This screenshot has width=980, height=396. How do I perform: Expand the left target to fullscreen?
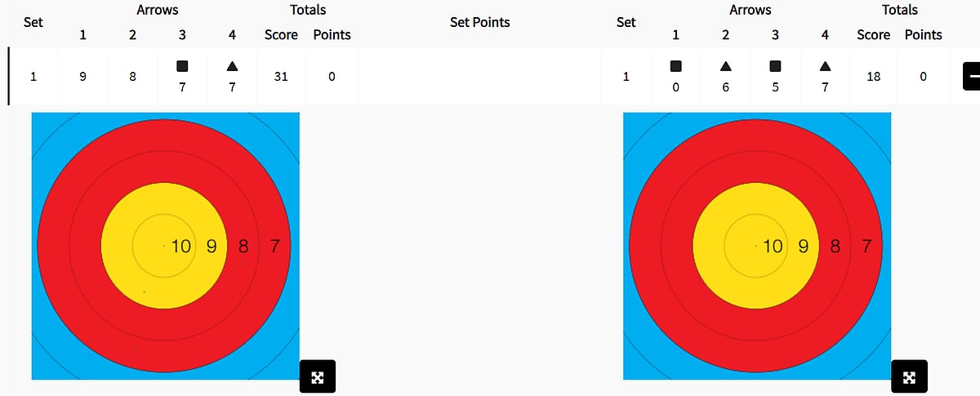pos(318,376)
